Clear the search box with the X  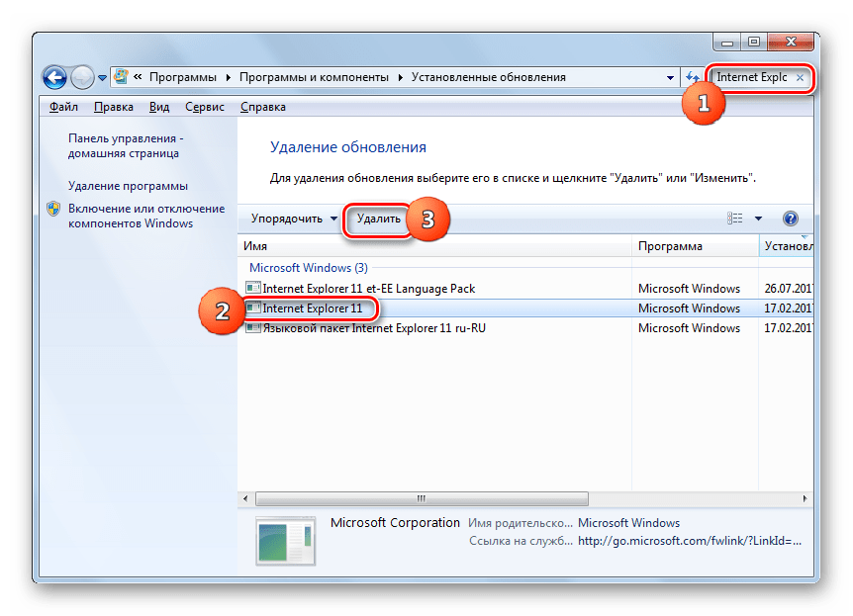[x=800, y=78]
